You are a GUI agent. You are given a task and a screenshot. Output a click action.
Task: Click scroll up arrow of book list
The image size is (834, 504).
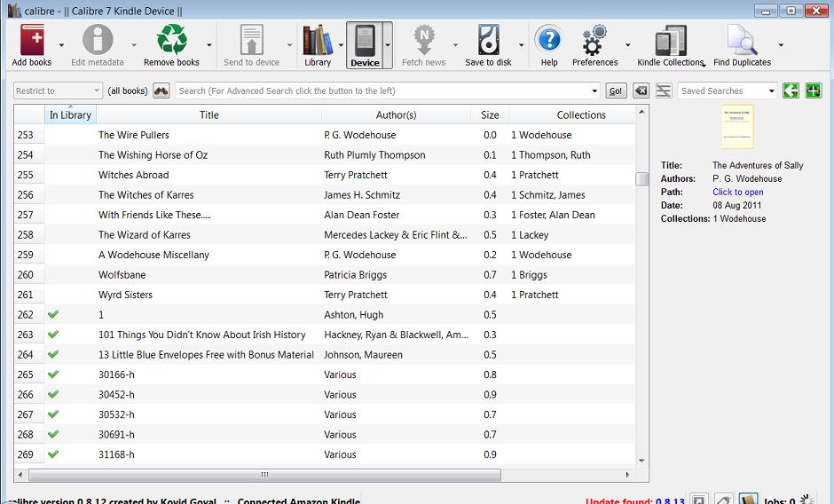642,112
